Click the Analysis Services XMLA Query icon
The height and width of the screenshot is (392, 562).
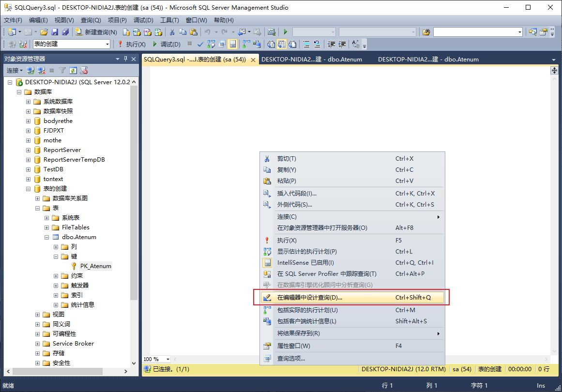tap(158, 32)
